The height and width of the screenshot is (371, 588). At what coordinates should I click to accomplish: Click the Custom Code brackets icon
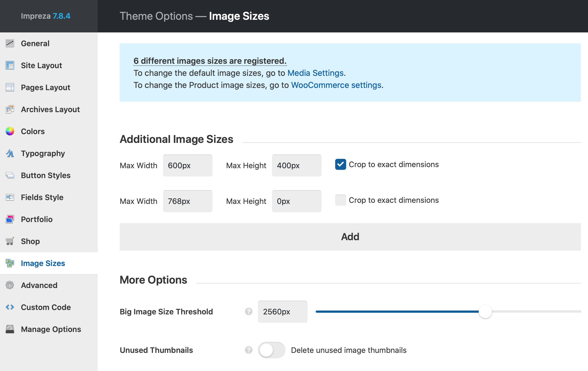pyautogui.click(x=10, y=307)
